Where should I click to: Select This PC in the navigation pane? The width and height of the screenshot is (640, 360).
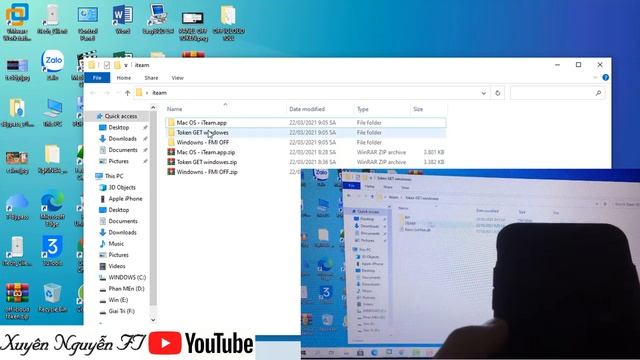114,176
